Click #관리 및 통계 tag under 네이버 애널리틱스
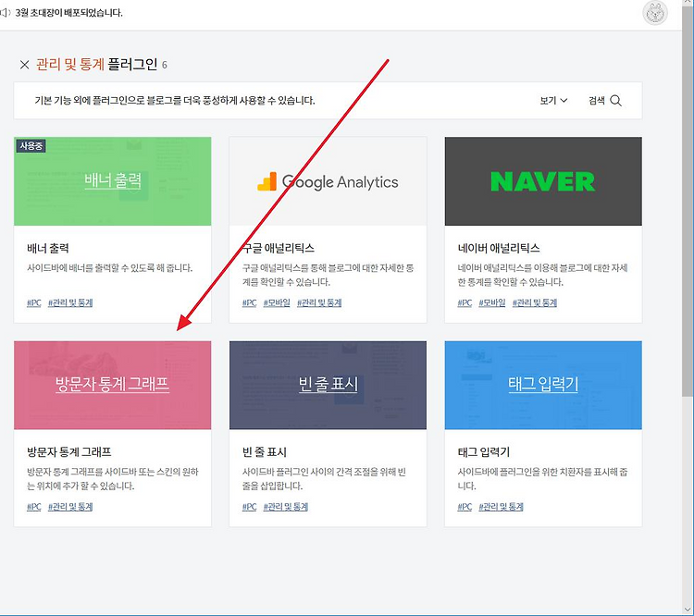The width and height of the screenshot is (694, 616). (535, 302)
